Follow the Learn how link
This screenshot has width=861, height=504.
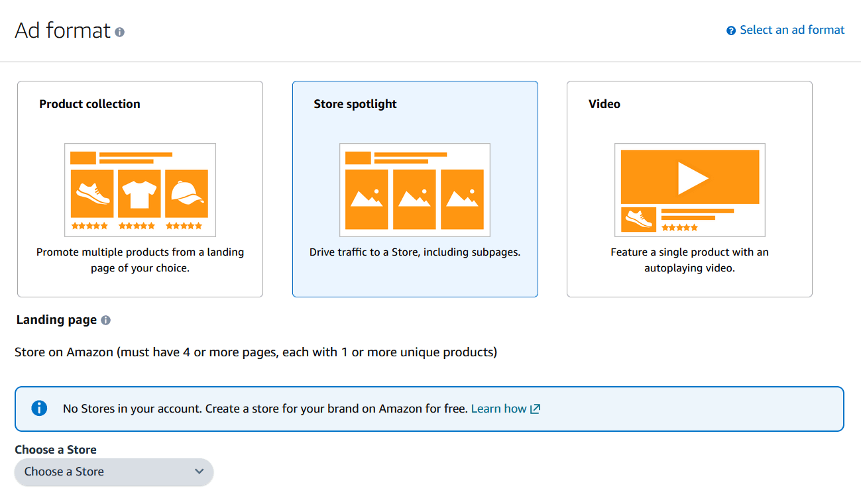pos(498,409)
